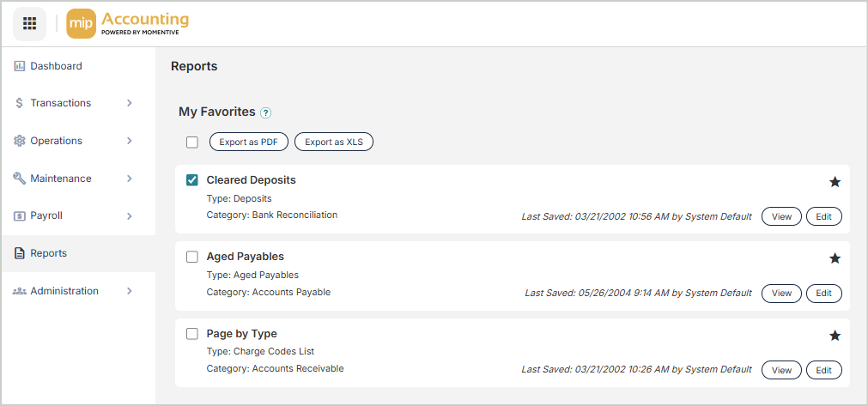This screenshot has width=868, height=406.
Task: View the Cleared Deposits report
Action: 781,216
